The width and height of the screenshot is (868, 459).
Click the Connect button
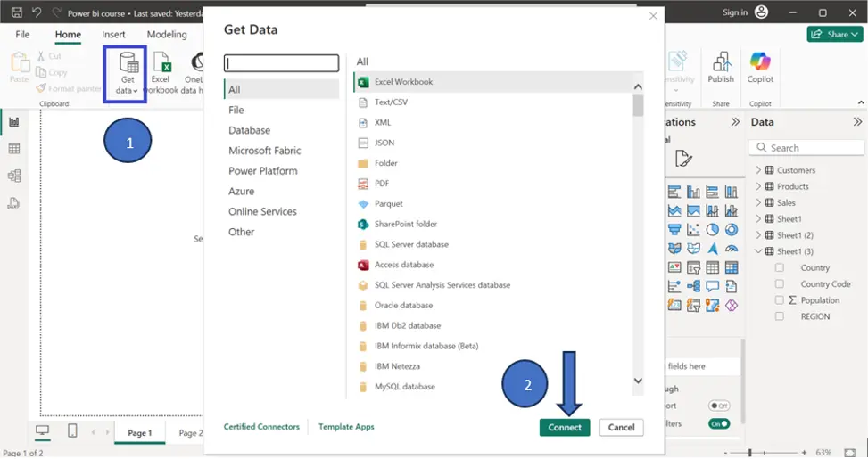pos(565,428)
